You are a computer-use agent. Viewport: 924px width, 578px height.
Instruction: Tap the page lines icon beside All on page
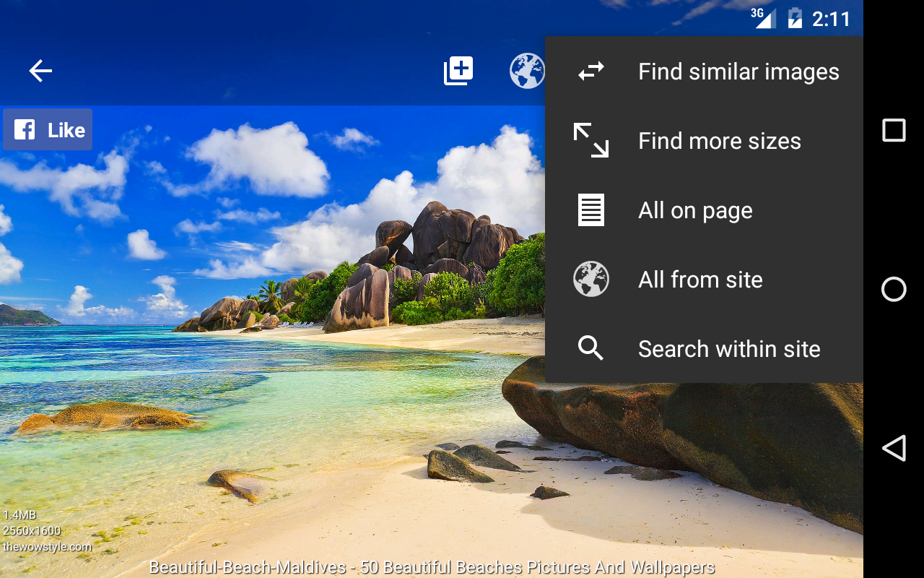click(x=591, y=210)
